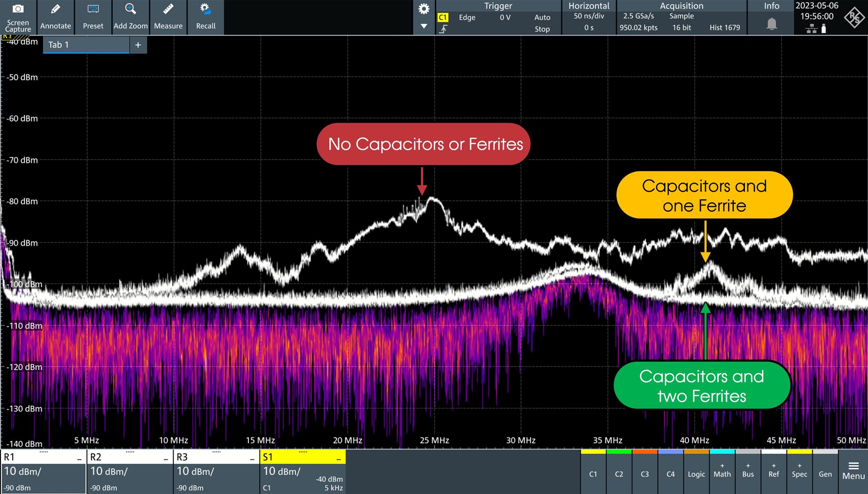Click the 50 ns/div horizontal scale
868x494 pixels.
coord(589,16)
